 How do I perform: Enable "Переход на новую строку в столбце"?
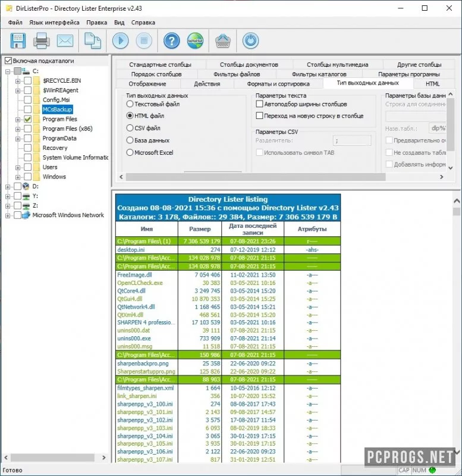pyautogui.click(x=259, y=115)
